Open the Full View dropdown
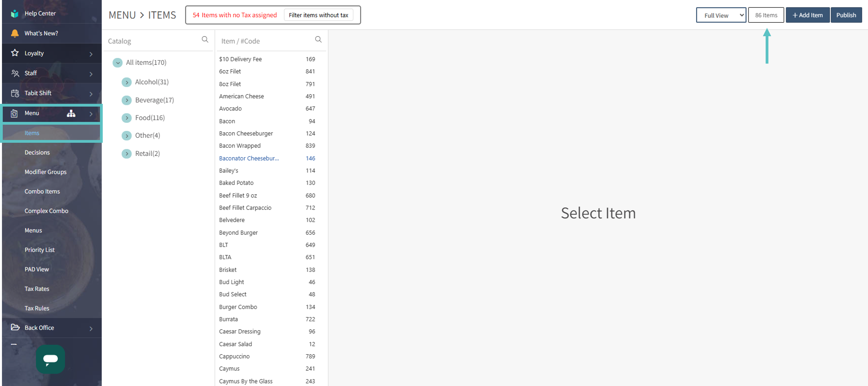The height and width of the screenshot is (386, 868). coord(721,15)
